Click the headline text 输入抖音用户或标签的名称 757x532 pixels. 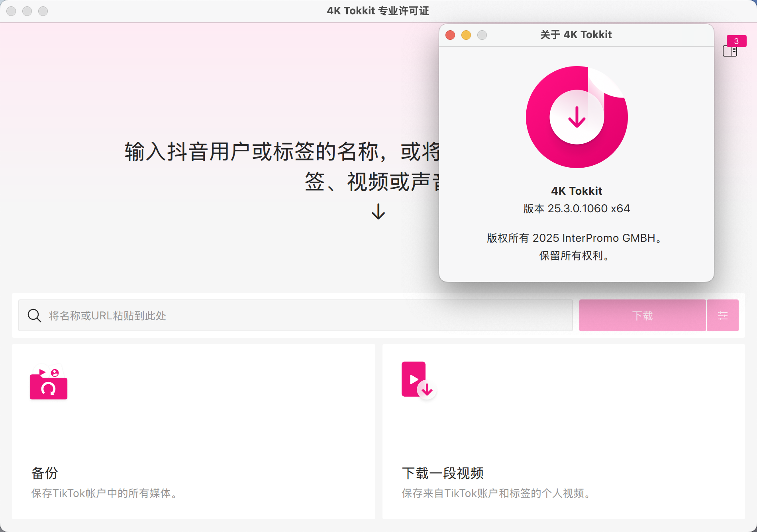[252, 152]
